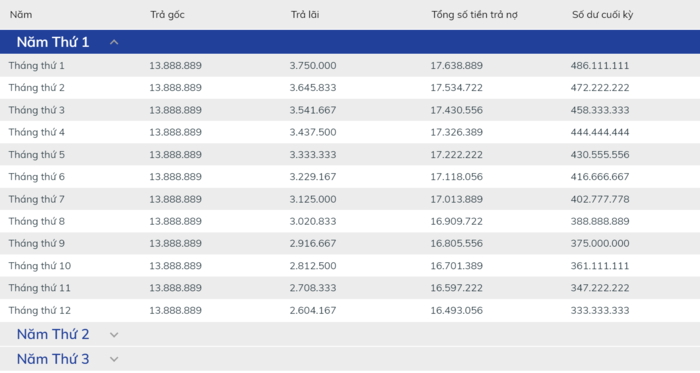Click the Năm column header

pos(21,15)
